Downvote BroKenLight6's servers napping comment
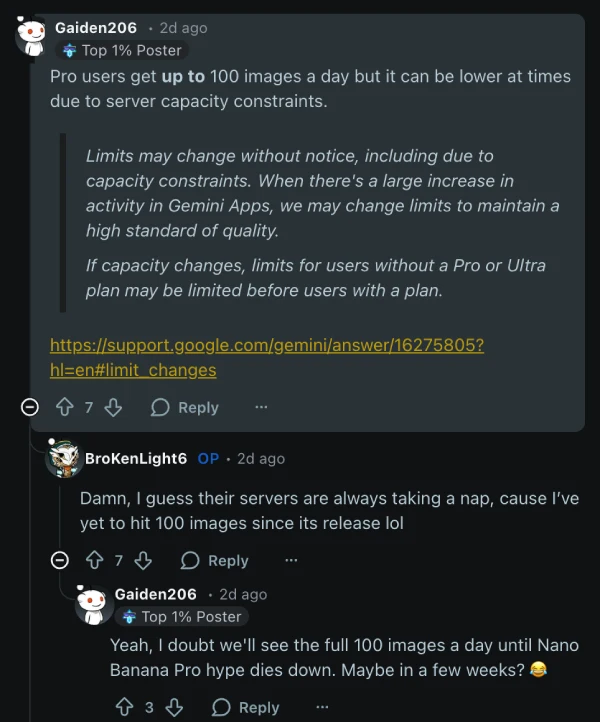 [143, 561]
